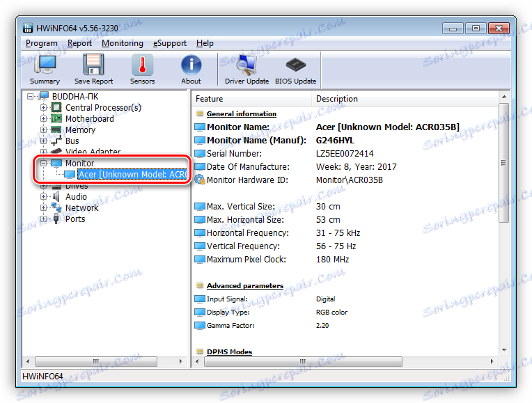
Task: Click the Maximum Pixel Clock row icon
Action: click(x=200, y=260)
